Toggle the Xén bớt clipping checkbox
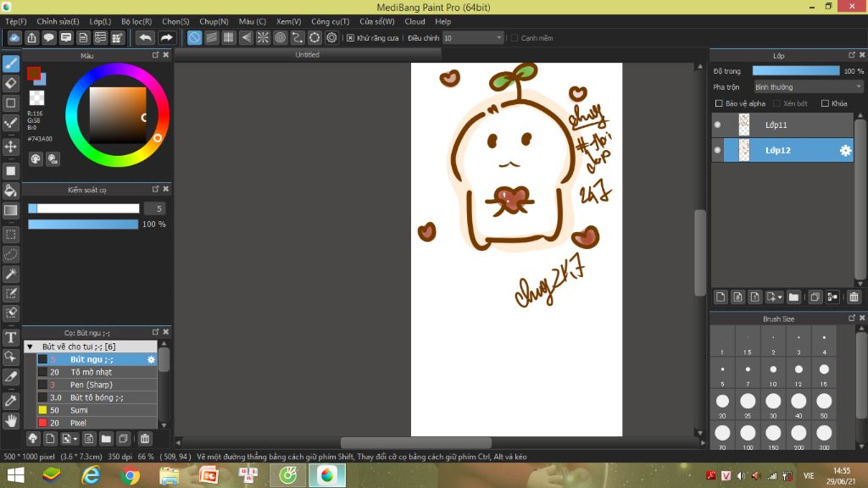This screenshot has width=868, height=488. 776,103
